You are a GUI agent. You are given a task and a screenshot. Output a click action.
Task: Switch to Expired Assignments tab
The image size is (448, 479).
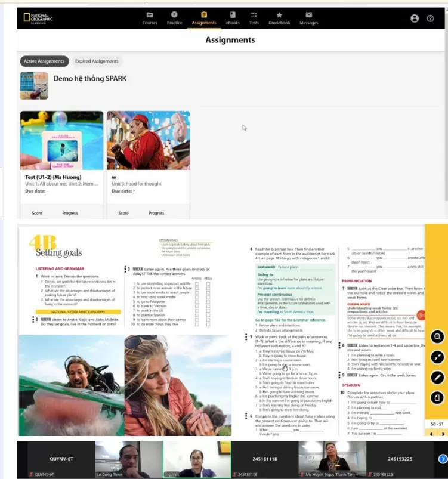(97, 61)
